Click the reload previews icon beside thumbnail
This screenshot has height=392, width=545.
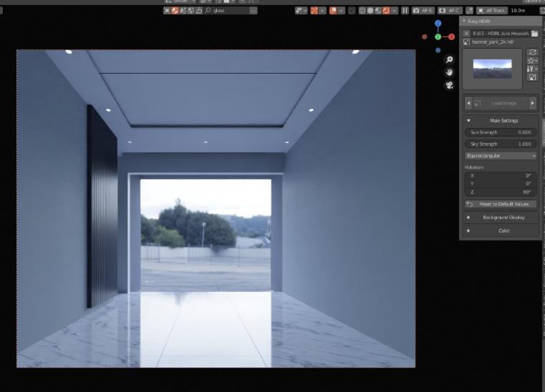click(532, 52)
